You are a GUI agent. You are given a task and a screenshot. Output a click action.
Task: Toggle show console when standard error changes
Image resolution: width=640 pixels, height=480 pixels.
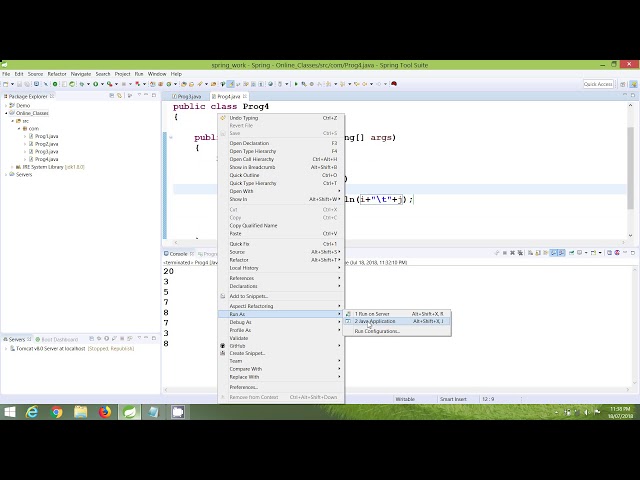(x=562, y=253)
